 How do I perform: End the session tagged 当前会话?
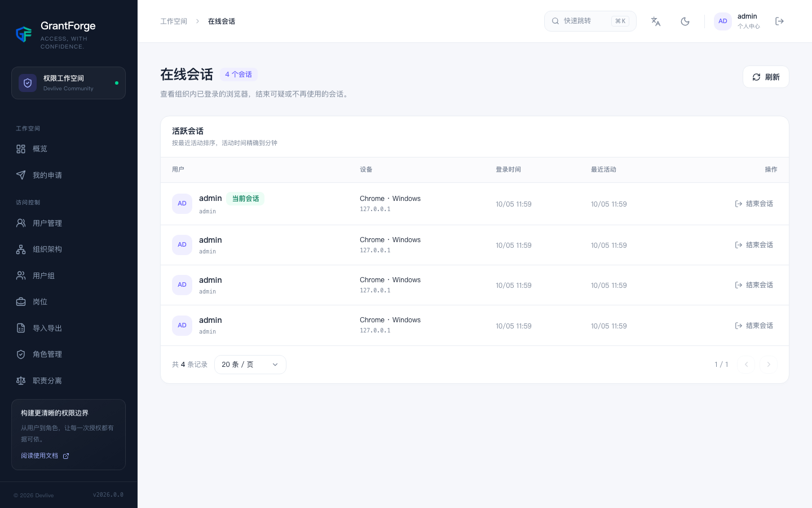click(x=754, y=204)
